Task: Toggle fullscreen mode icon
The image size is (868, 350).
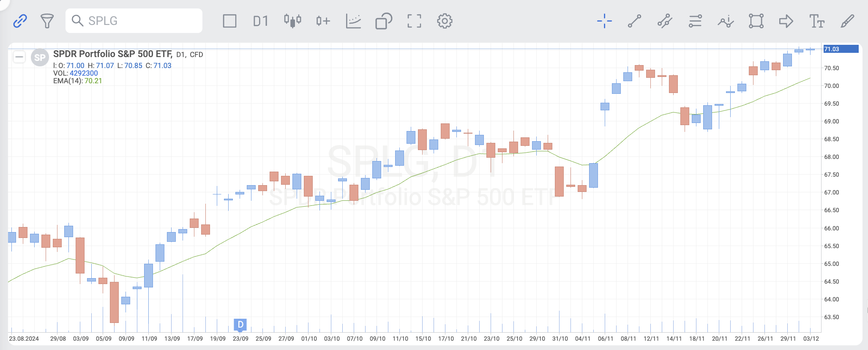Action: point(414,21)
